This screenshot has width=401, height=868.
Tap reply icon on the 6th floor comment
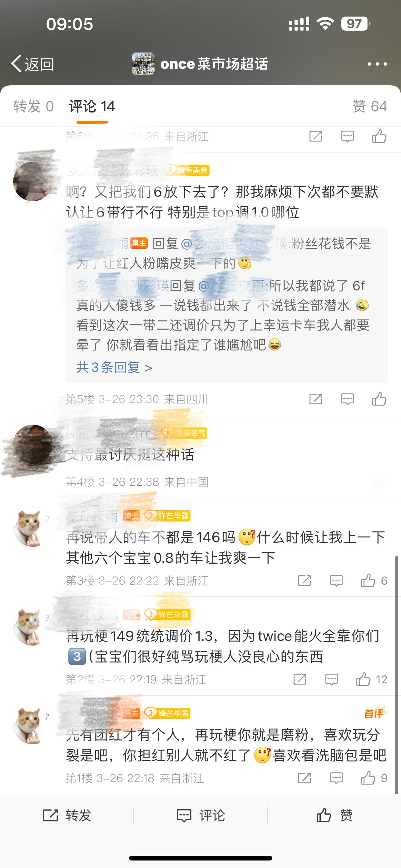click(347, 136)
